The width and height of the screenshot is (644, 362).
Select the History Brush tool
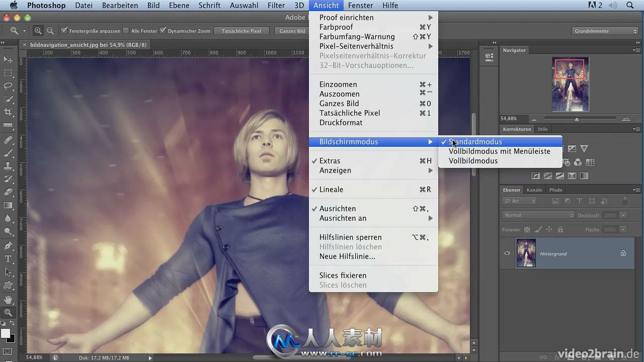click(8, 179)
